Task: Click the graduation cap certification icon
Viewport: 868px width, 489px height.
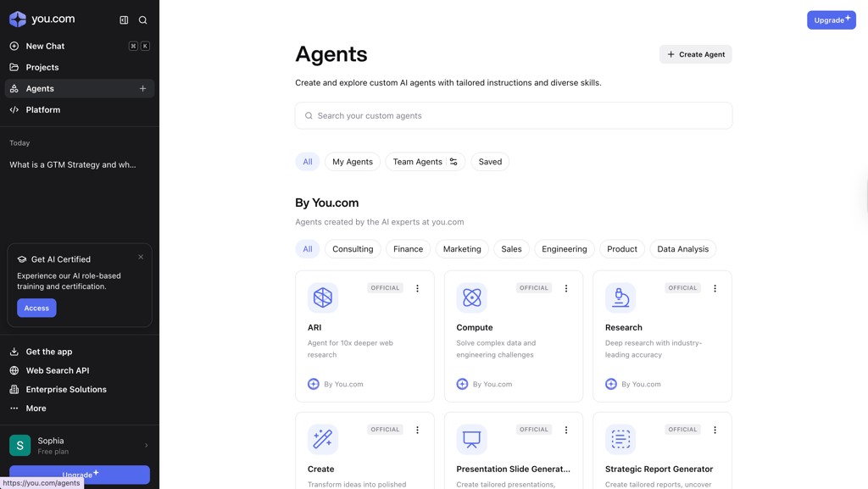Action: point(22,259)
